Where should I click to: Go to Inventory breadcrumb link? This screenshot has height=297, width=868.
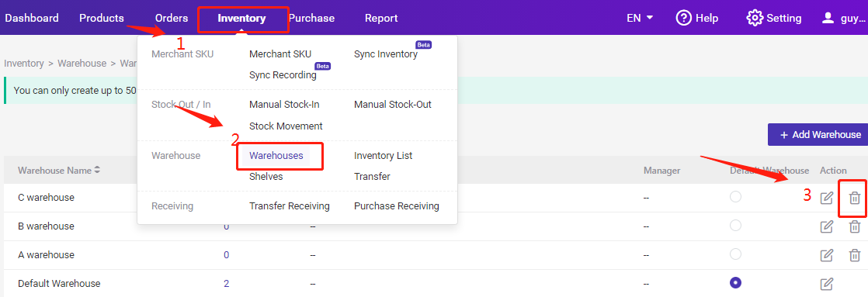click(x=24, y=63)
